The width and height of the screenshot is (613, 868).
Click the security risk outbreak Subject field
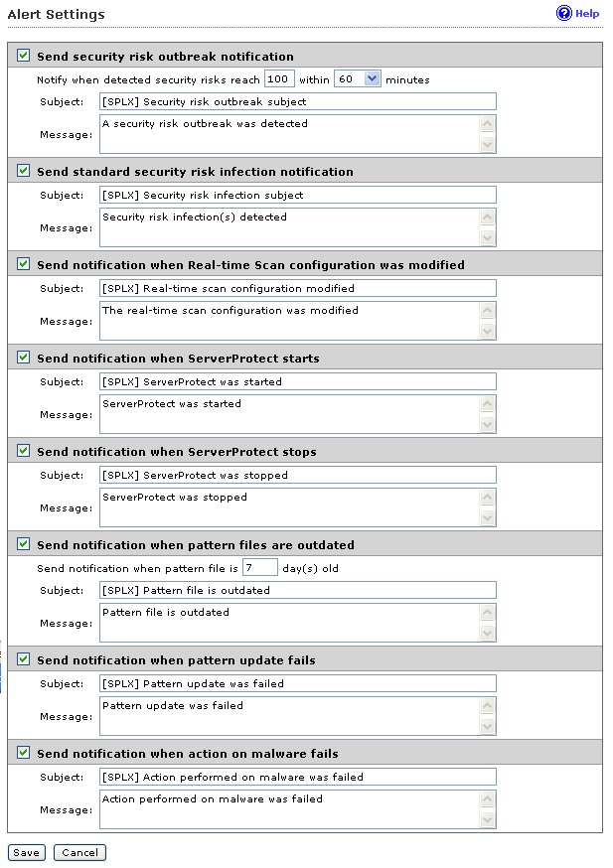pos(297,101)
